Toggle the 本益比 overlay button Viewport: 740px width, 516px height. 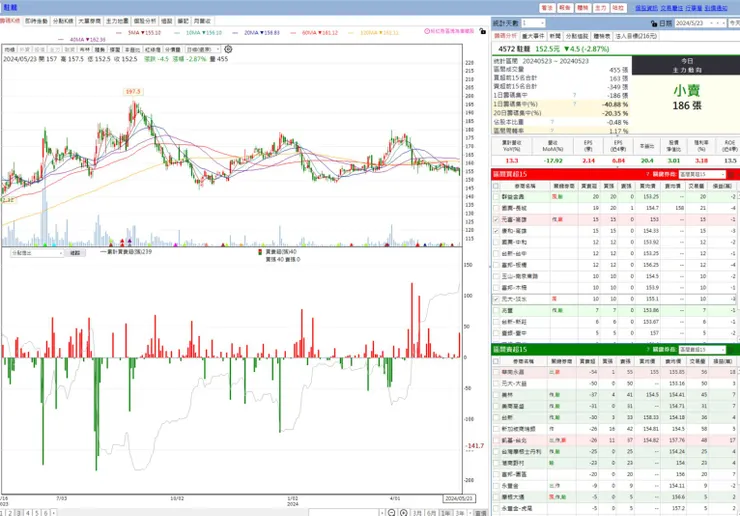(132, 50)
